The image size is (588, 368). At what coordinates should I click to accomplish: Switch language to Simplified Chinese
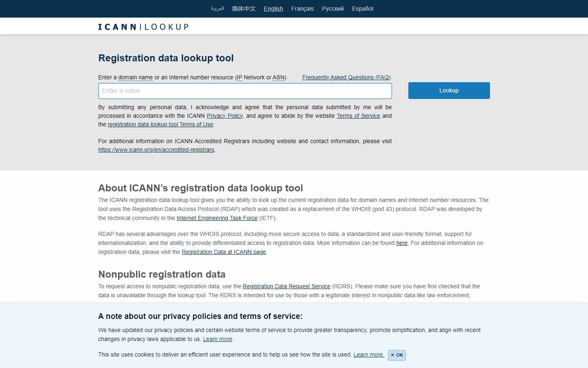coord(244,9)
